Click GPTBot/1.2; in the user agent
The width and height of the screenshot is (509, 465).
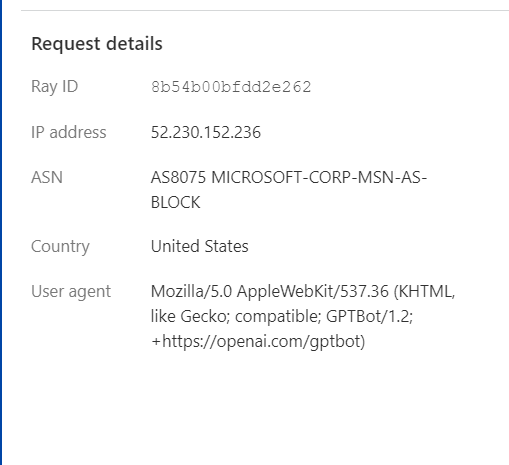(x=370, y=316)
